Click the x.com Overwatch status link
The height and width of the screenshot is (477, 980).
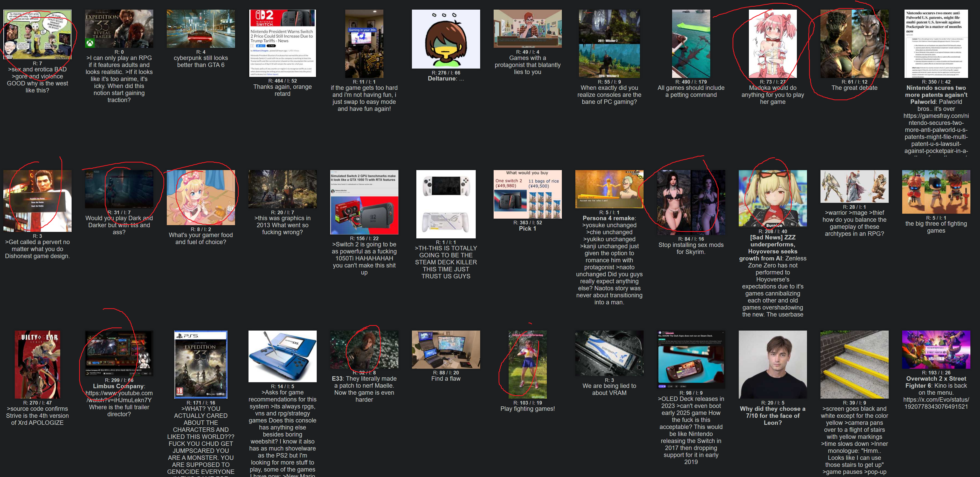[x=936, y=403]
